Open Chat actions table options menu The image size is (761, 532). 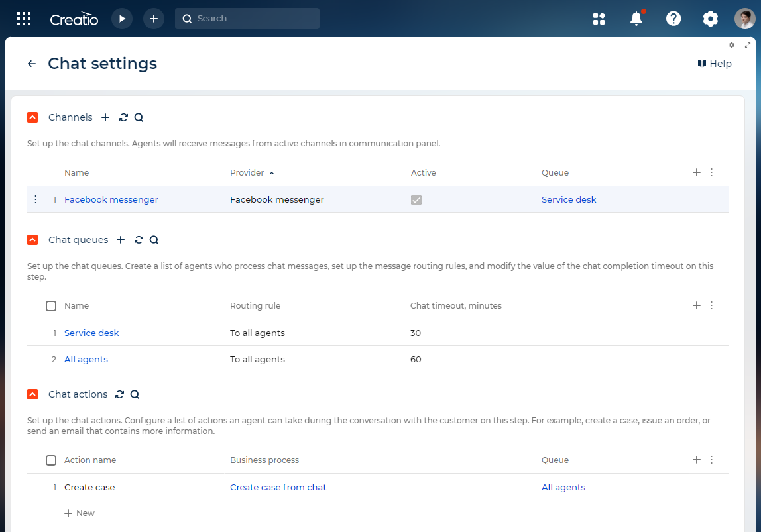[711, 460]
